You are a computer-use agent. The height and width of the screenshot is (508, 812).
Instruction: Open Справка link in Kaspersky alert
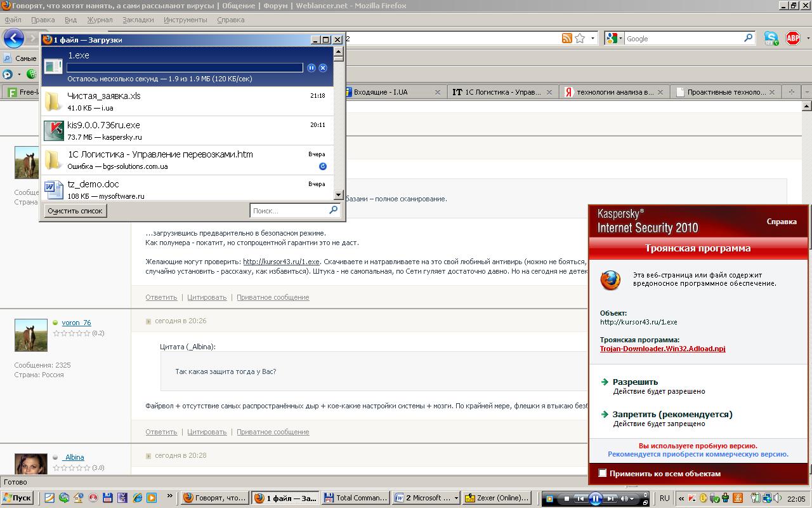pyautogui.click(x=782, y=222)
